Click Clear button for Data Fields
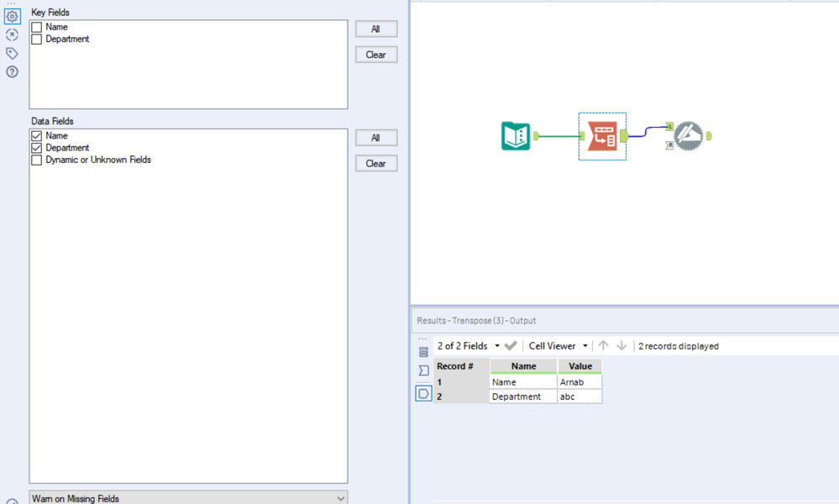 (x=376, y=164)
